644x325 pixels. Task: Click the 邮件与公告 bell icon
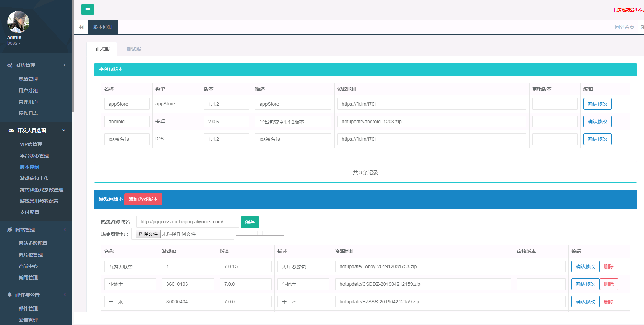pyautogui.click(x=10, y=295)
